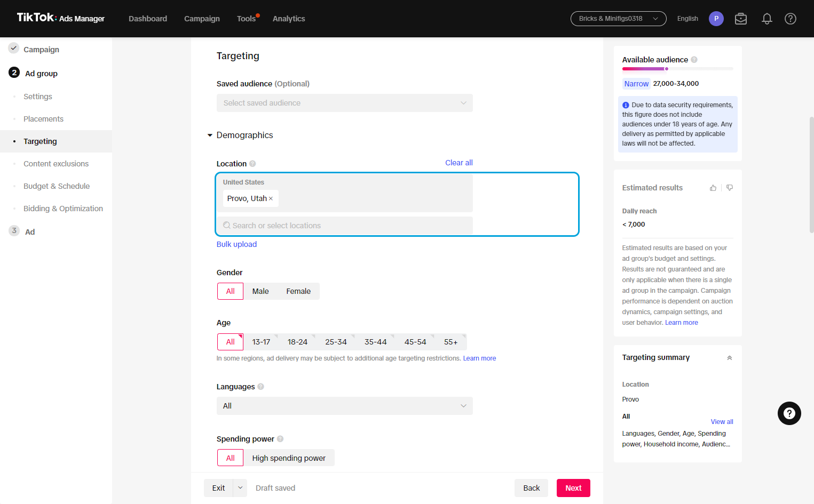Click the Next button

click(573, 488)
